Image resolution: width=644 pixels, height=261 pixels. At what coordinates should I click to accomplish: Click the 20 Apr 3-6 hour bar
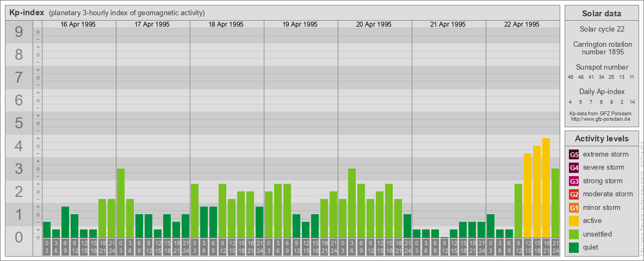351,203
